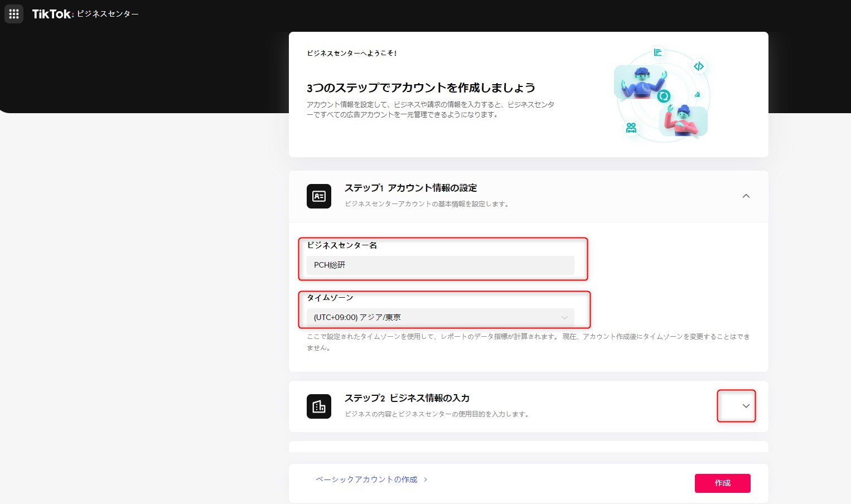Click the ビジネスセンター label beside the logo
The image size is (851, 504).
tap(108, 14)
